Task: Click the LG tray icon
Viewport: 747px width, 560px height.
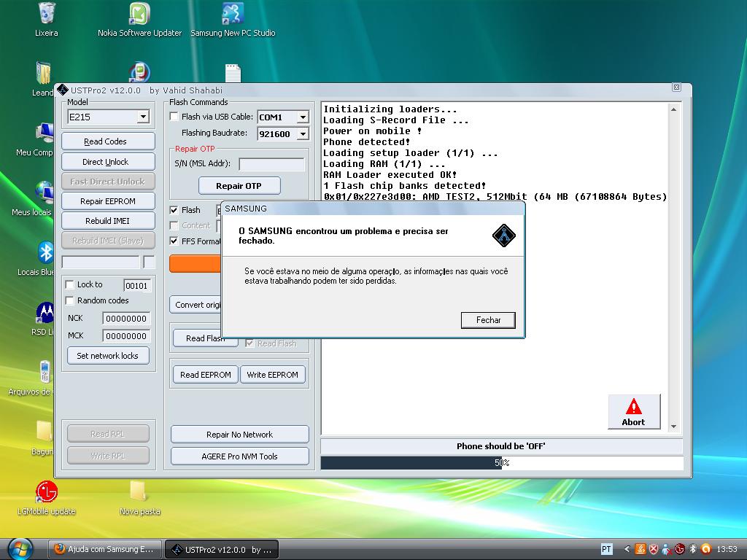Action: (x=679, y=549)
